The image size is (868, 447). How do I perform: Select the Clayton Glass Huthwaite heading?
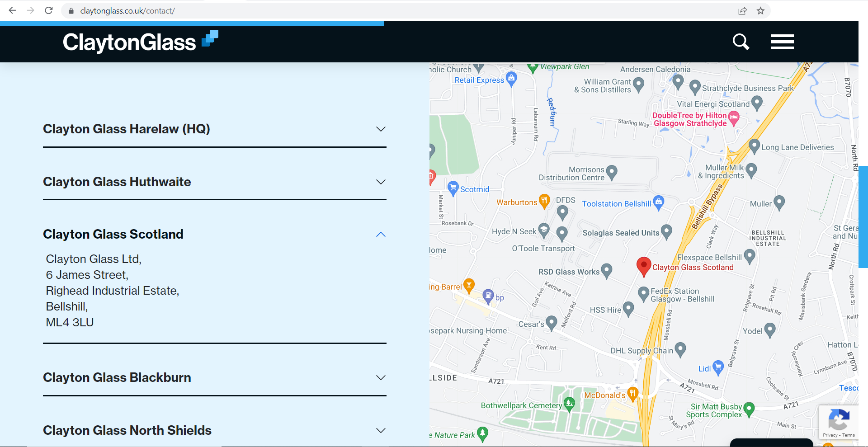pyautogui.click(x=117, y=182)
